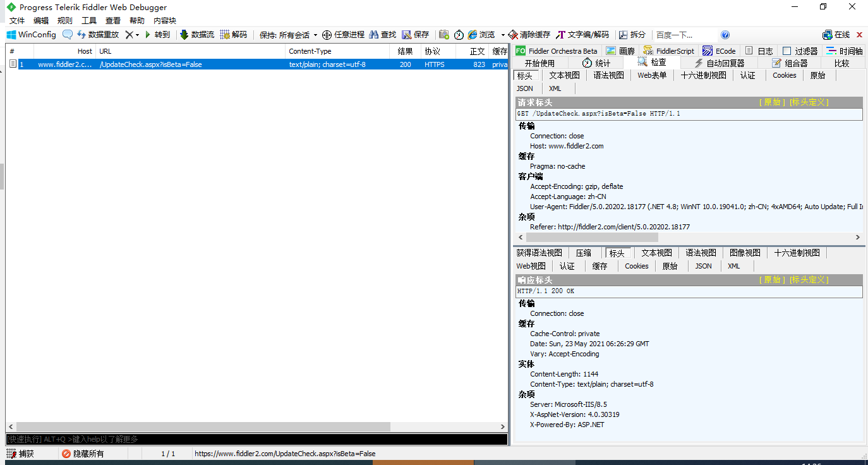Click request header [标头定义] link
The height and width of the screenshot is (465, 868).
click(809, 102)
